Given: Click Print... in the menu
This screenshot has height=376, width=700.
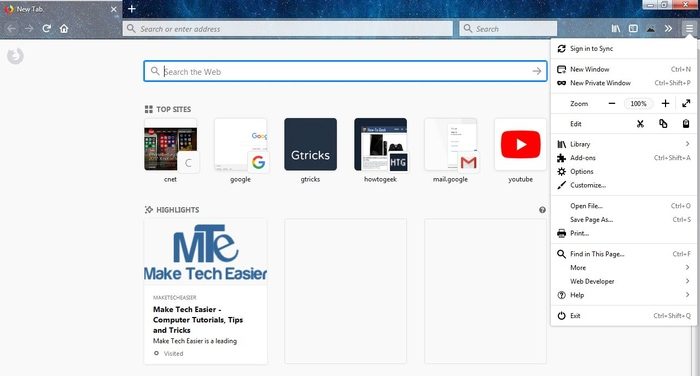Looking at the screenshot, I should [624, 233].
